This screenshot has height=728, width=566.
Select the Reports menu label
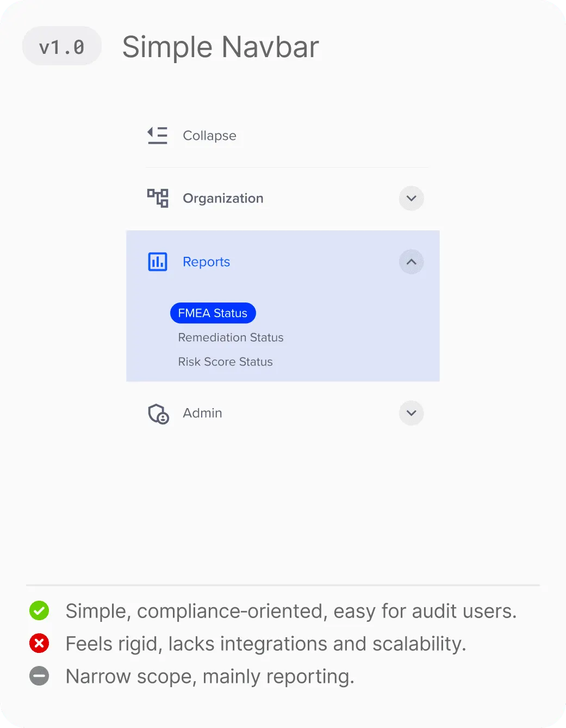coord(207,262)
